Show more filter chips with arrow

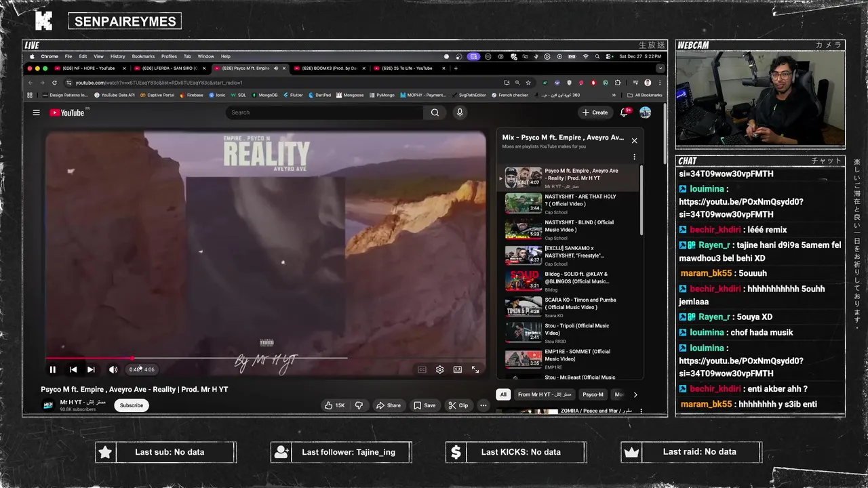point(635,394)
